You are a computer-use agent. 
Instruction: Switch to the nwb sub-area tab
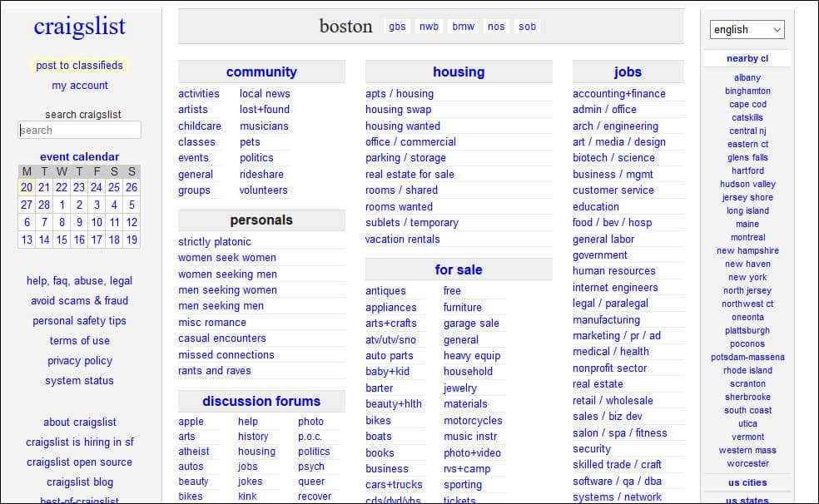(429, 26)
